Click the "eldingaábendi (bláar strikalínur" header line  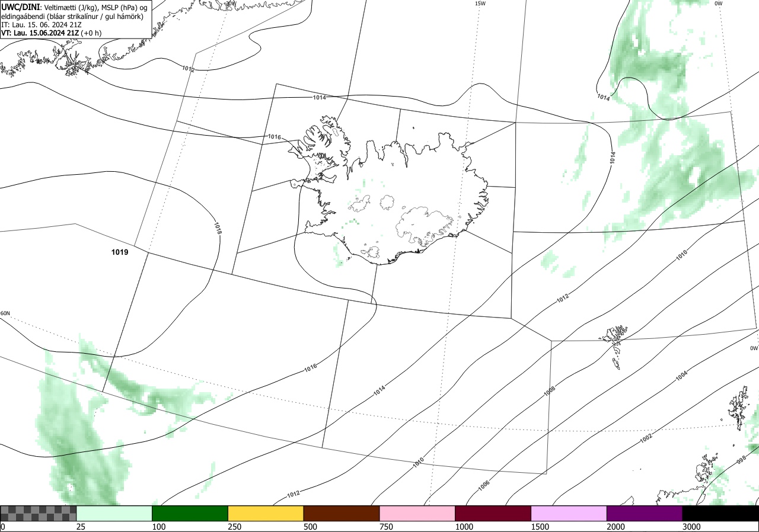(72, 16)
